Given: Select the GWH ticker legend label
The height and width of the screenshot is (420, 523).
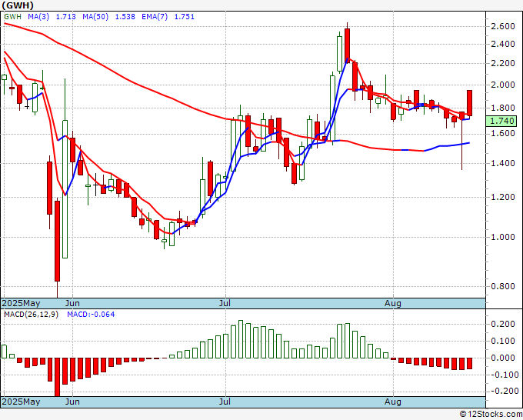Looking at the screenshot, I should [x=12, y=17].
